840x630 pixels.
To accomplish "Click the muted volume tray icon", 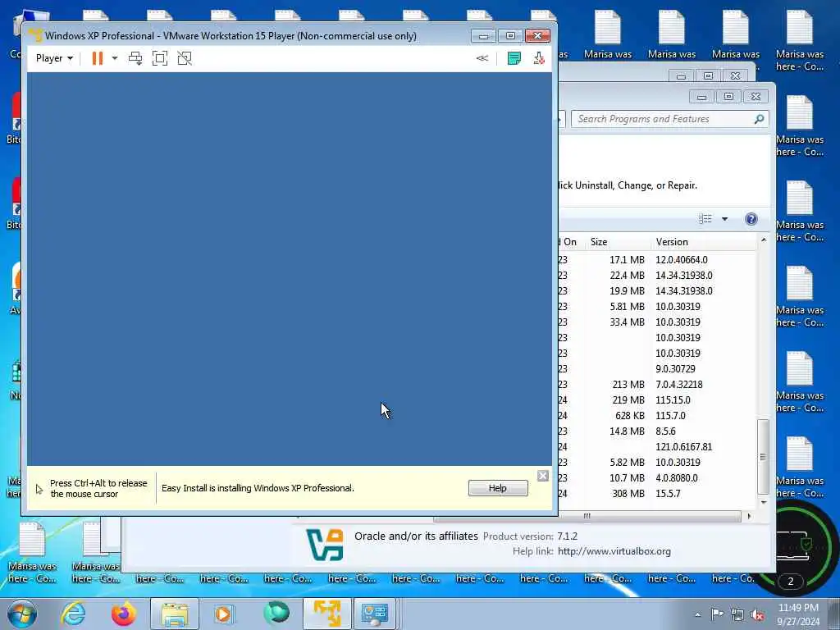I will 758,615.
